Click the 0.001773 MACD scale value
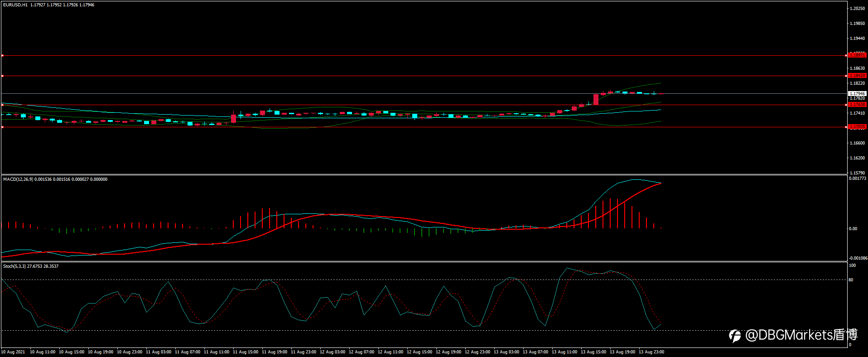 857,178
